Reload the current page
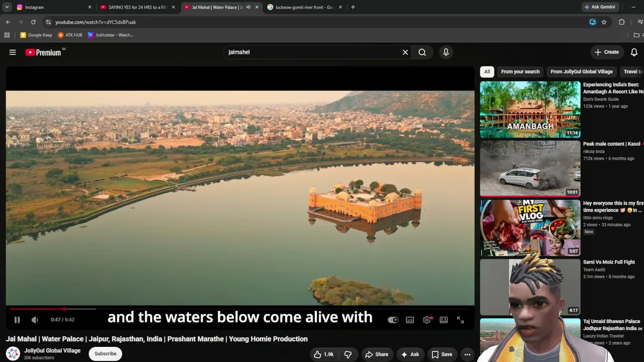 tap(33, 22)
